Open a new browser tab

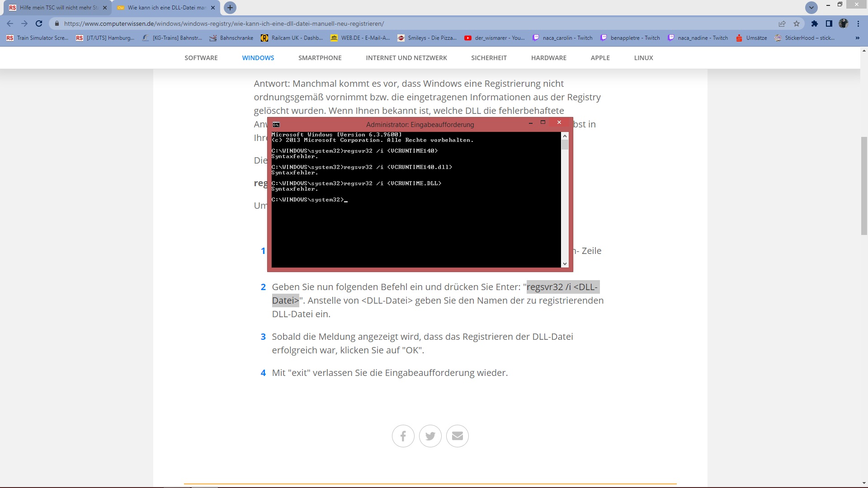click(230, 8)
